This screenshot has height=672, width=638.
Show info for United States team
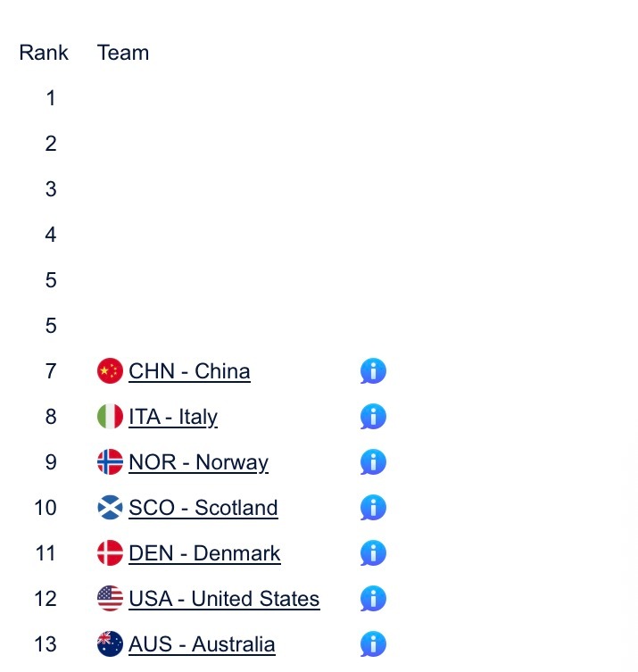click(373, 599)
